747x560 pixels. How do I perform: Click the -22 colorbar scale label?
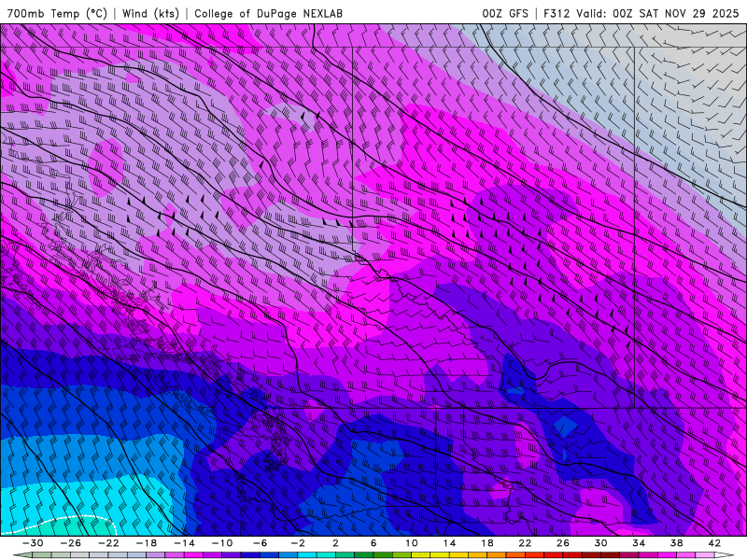pyautogui.click(x=108, y=543)
